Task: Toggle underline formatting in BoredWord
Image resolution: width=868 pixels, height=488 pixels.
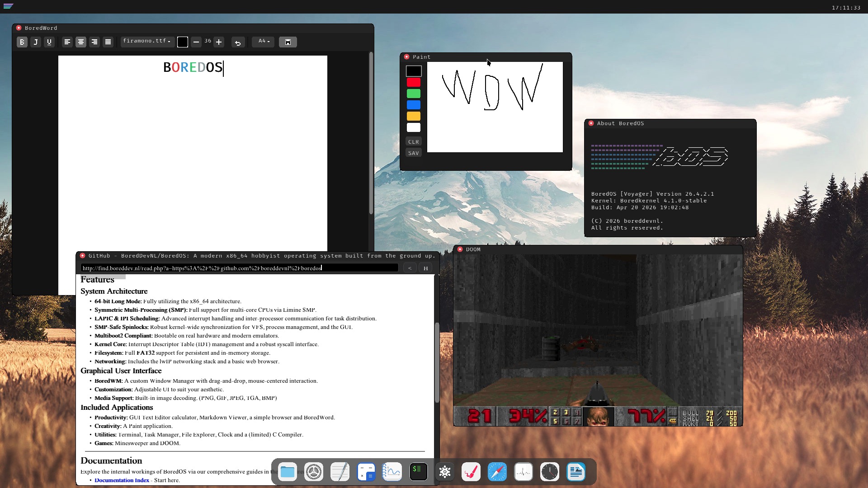Action: 49,42
